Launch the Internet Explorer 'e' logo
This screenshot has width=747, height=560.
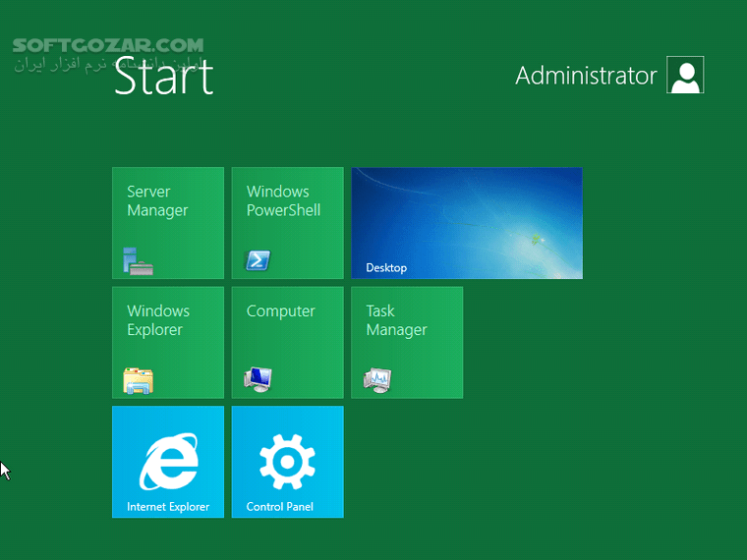pyautogui.click(x=168, y=462)
